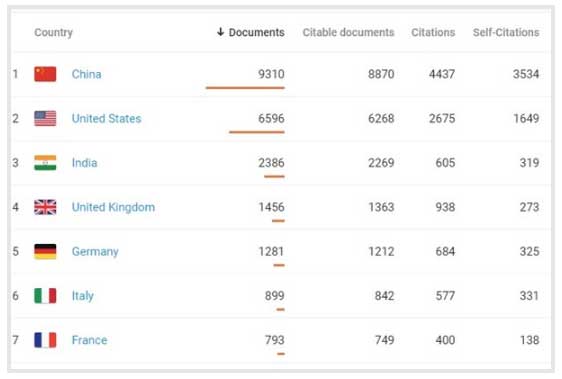Open the China country link
This screenshot has height=379, width=562.
[86, 74]
